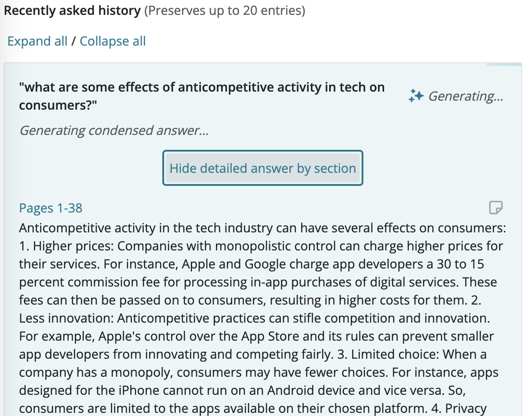
Task: Hide detailed answer by section
Action: point(262,168)
